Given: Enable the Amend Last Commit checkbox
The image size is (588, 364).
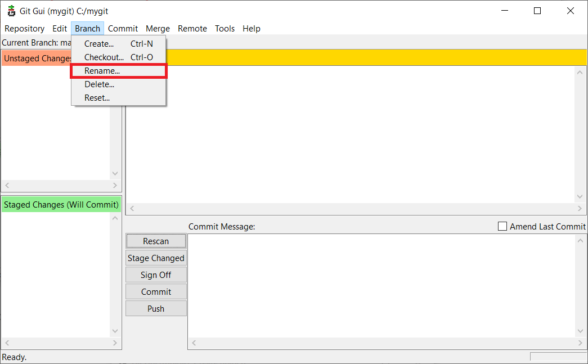Looking at the screenshot, I should pos(502,226).
